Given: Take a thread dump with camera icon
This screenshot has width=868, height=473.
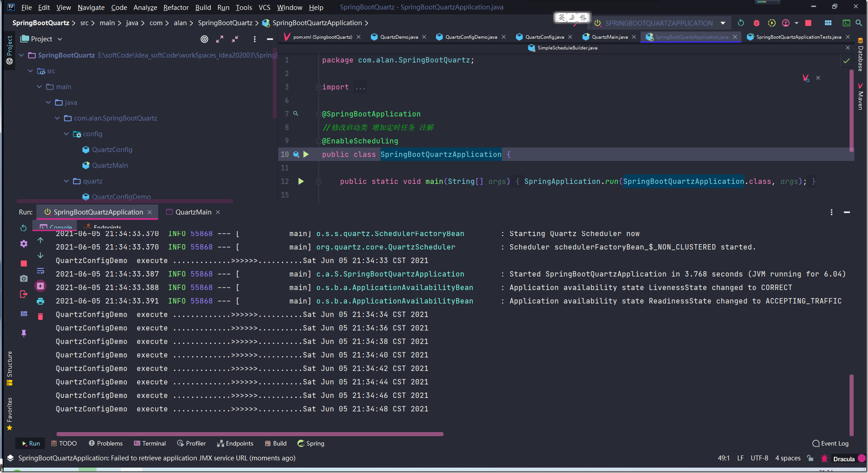Looking at the screenshot, I should pos(24,279).
